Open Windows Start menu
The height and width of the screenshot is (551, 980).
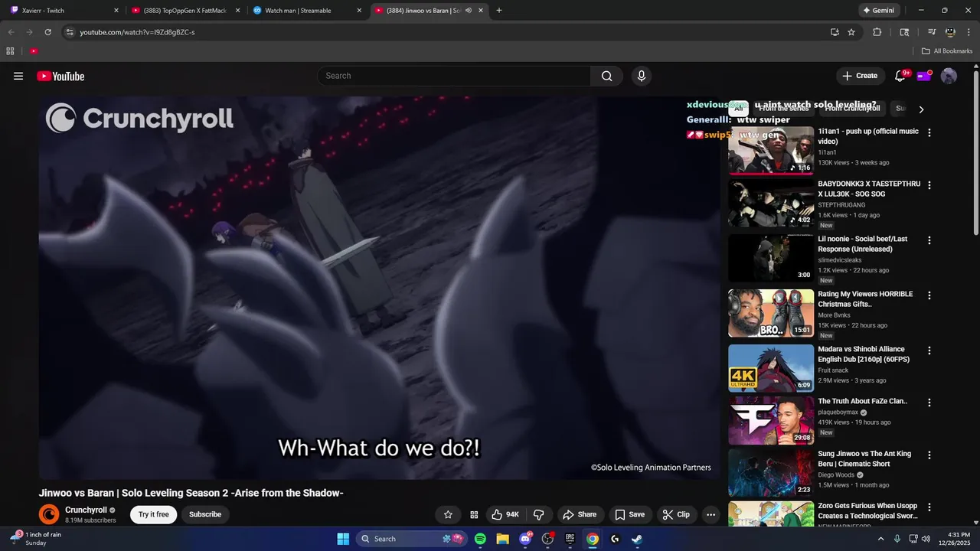[343, 539]
